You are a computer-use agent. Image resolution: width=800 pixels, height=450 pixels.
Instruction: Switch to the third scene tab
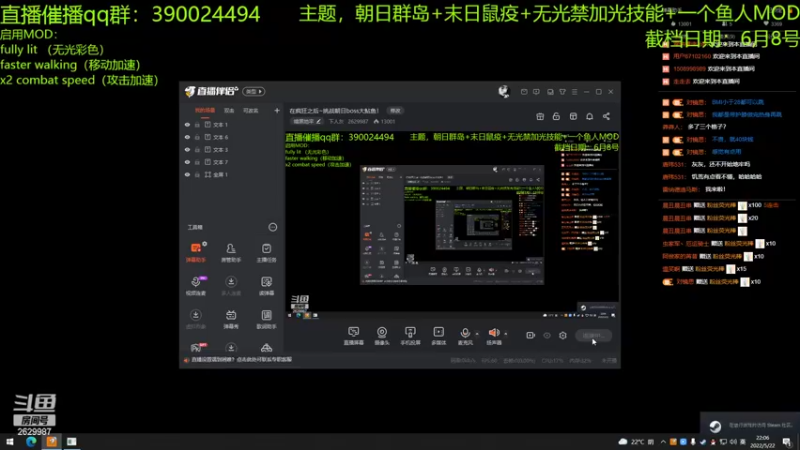[251, 111]
